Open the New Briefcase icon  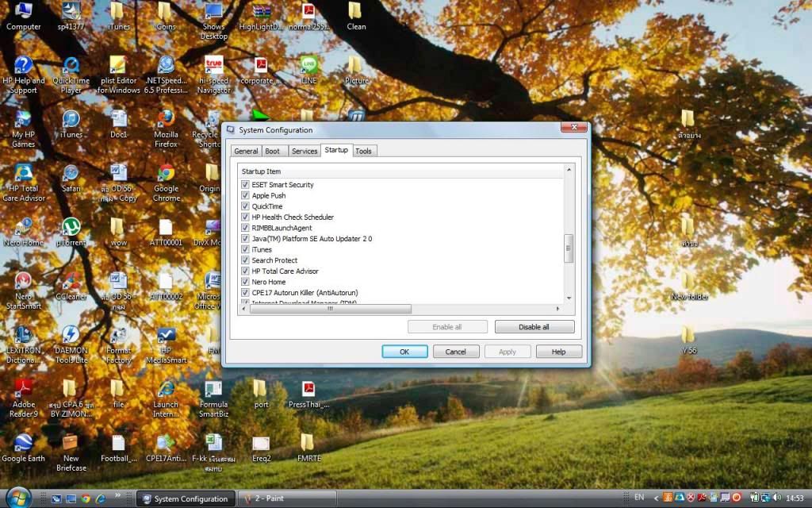(x=71, y=452)
